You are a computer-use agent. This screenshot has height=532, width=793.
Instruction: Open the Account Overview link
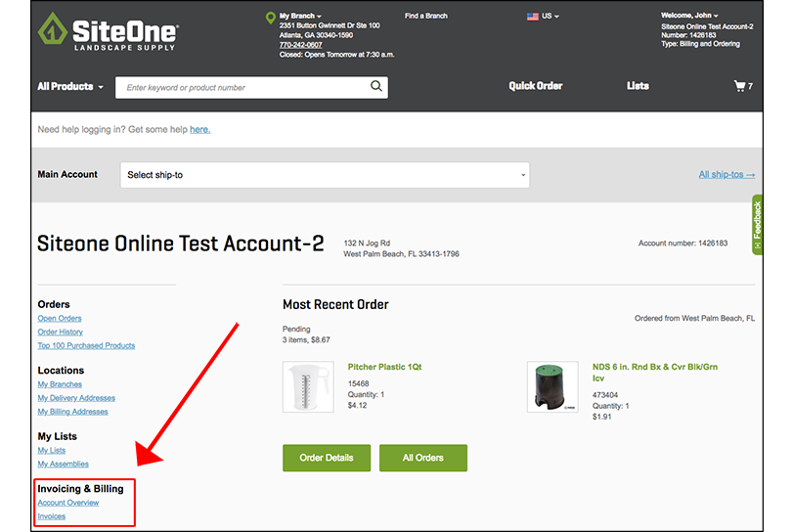pos(68,503)
